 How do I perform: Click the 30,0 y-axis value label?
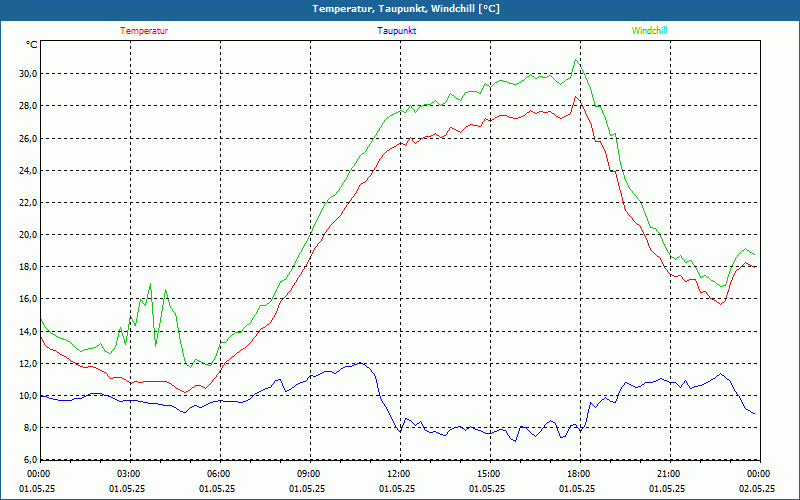[25, 74]
